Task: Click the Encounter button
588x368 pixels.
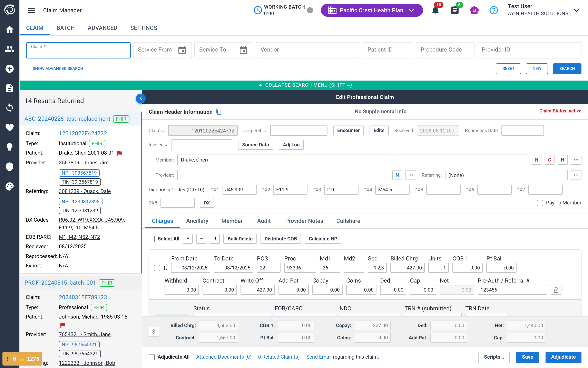Action: click(x=348, y=130)
